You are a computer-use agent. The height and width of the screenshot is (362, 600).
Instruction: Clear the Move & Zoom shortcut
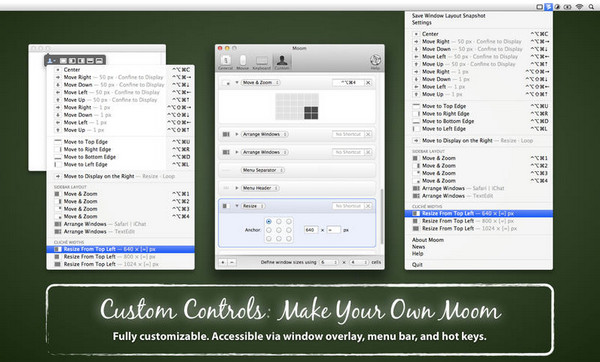coord(368,83)
